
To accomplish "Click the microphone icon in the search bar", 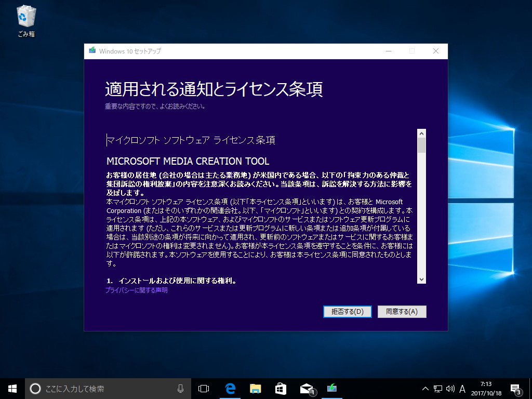I will coord(181,388).
